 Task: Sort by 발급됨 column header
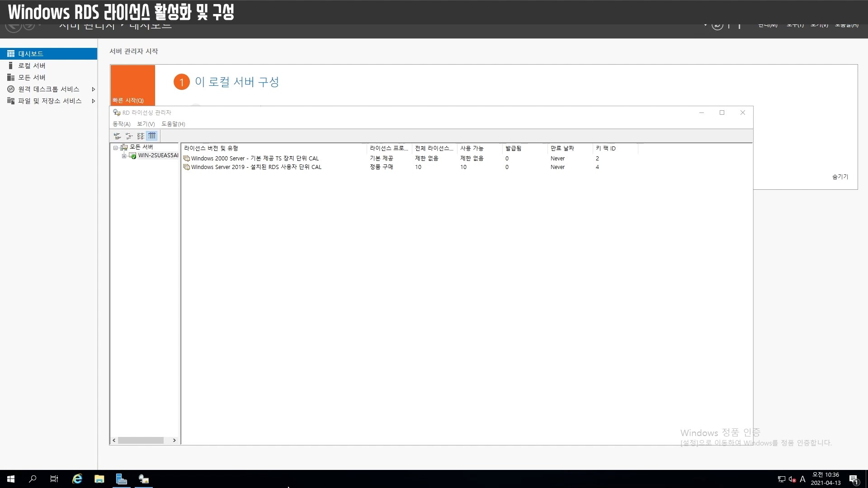click(x=525, y=148)
